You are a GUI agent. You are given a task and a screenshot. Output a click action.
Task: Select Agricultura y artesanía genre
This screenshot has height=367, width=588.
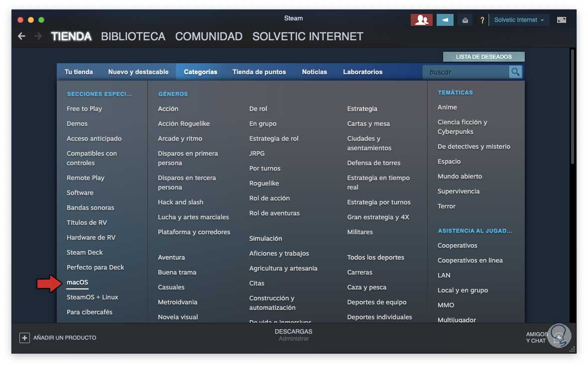pos(283,269)
